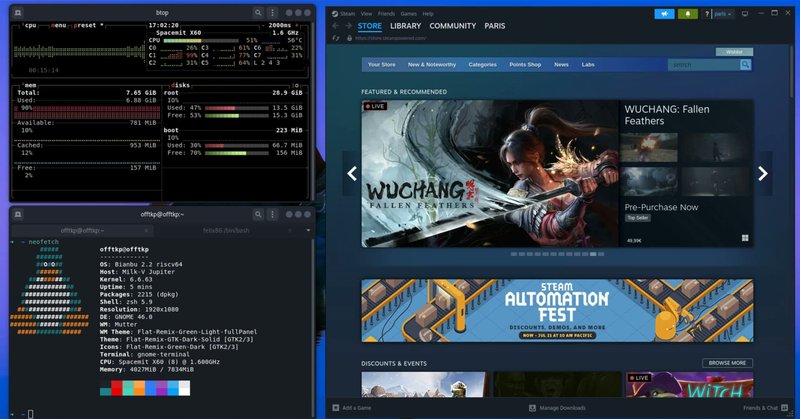
Task: Click BROWSE MORE in Discounts & Events
Action: 727,363
